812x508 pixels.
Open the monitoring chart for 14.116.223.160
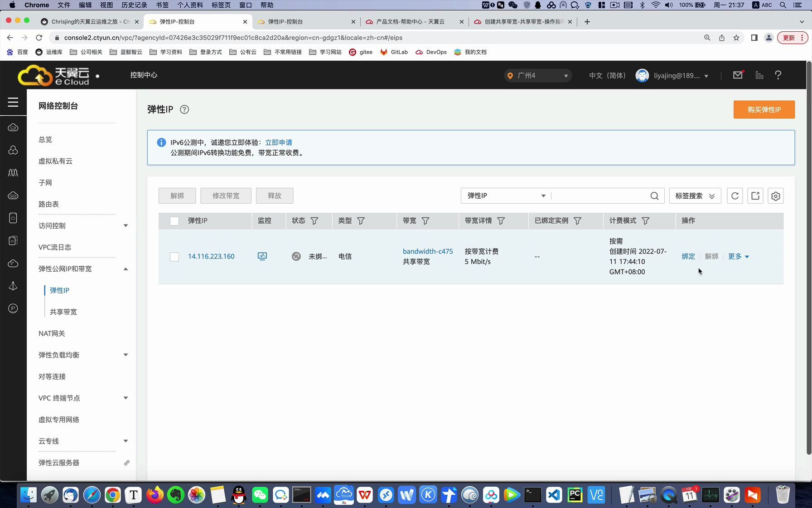262,256
